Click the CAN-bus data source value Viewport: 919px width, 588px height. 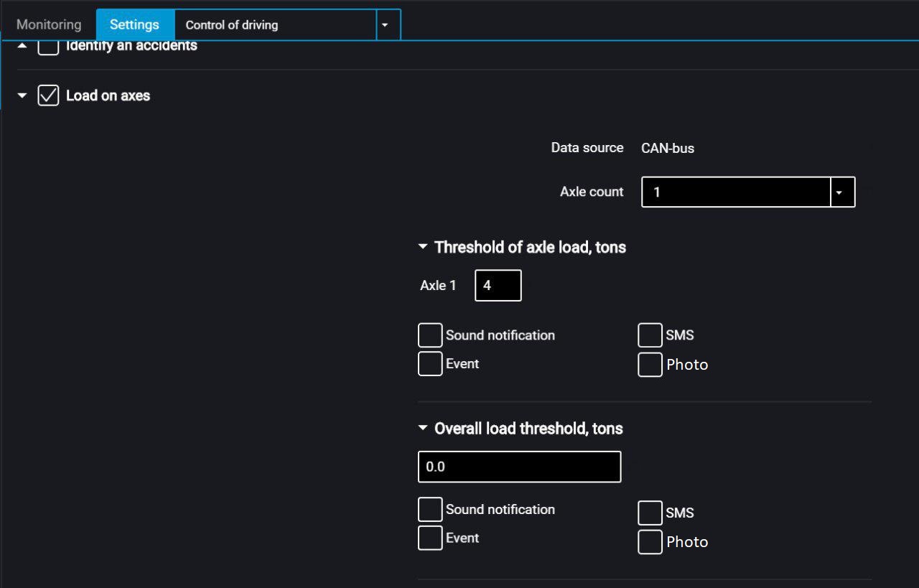coord(668,149)
